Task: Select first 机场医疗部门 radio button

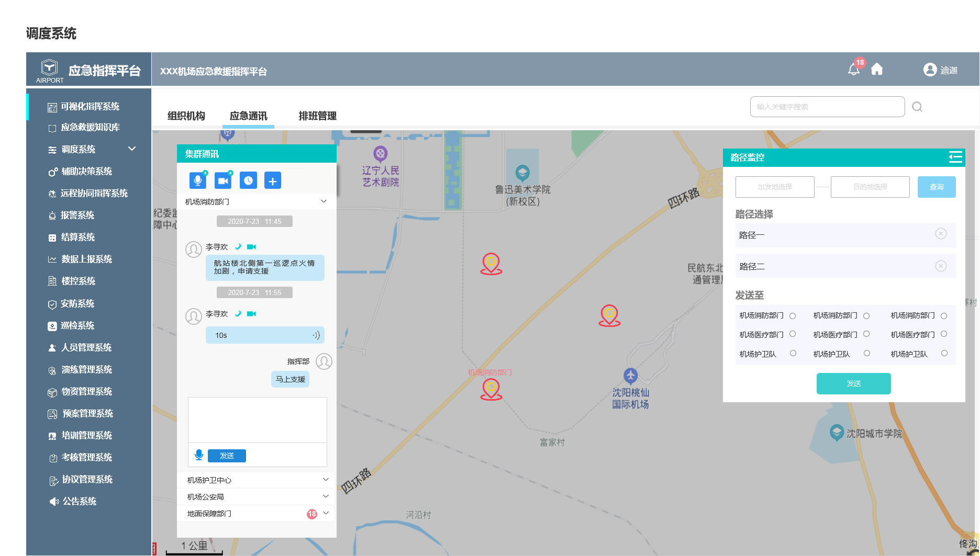Action: click(793, 334)
